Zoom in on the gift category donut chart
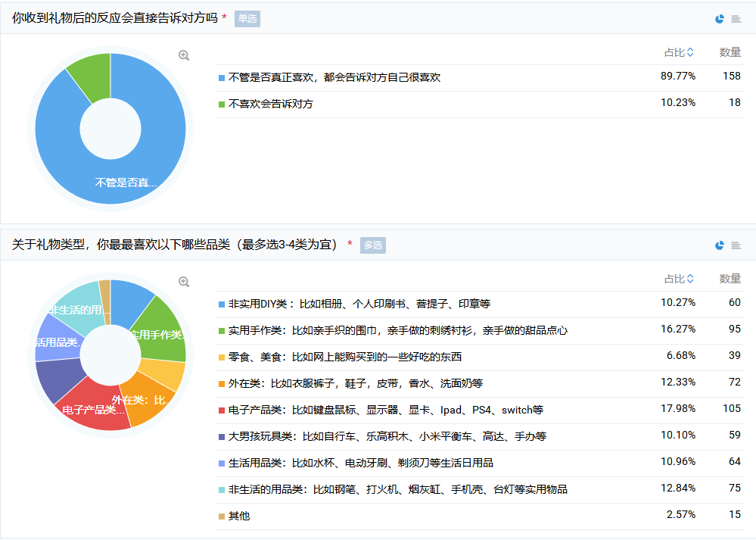Viewport: 756px width, 540px height. [x=184, y=281]
